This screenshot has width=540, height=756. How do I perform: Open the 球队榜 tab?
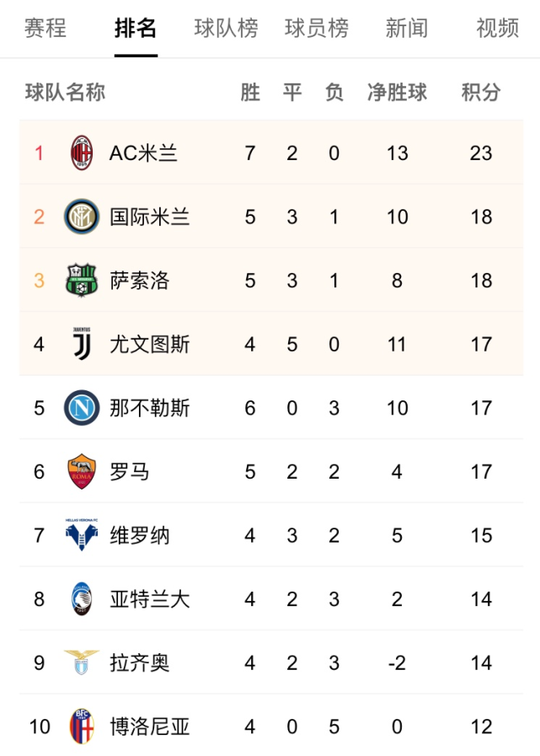[226, 29]
